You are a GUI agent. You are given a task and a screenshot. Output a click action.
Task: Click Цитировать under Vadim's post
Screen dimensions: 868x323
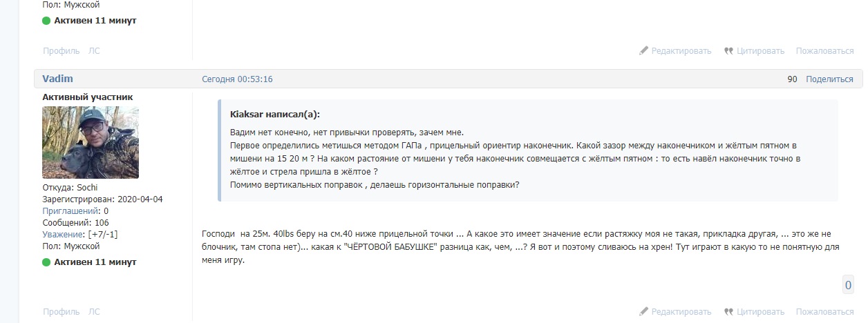coord(760,312)
